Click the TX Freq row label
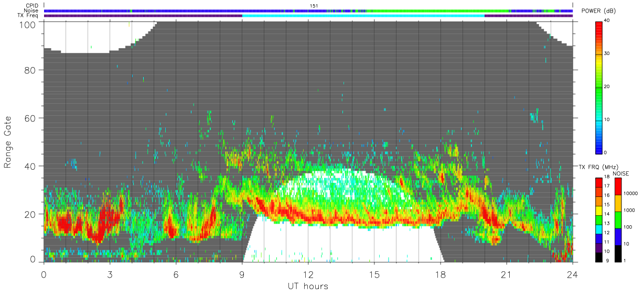 28,16
